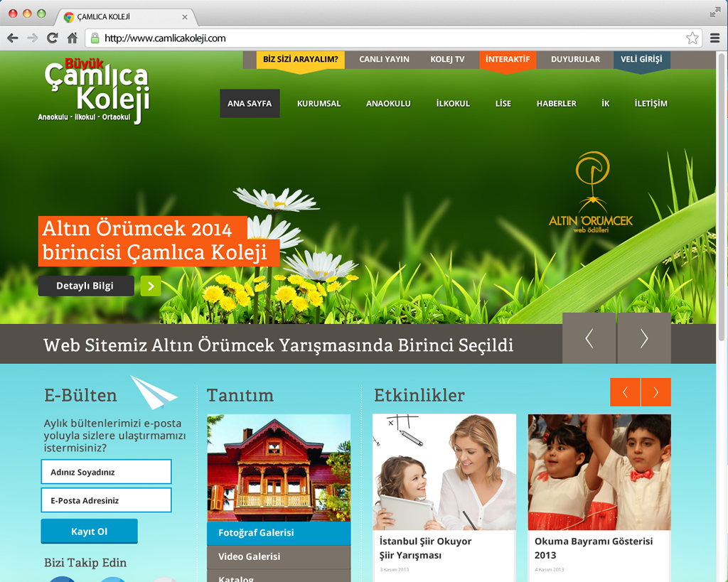Open the HABERLER menu item

coord(556,104)
